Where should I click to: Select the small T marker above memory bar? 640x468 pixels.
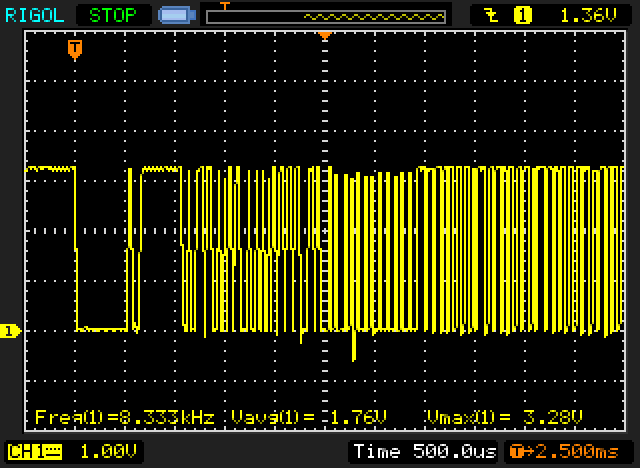(x=224, y=5)
